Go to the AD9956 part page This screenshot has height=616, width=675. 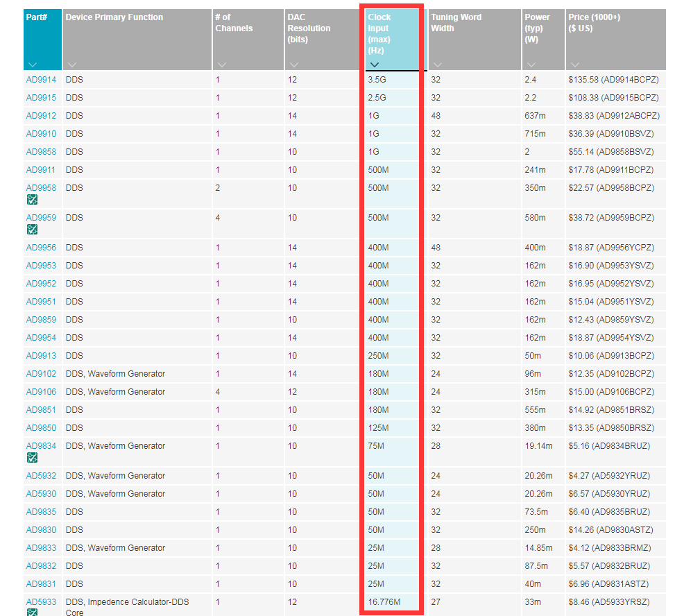pyautogui.click(x=42, y=248)
